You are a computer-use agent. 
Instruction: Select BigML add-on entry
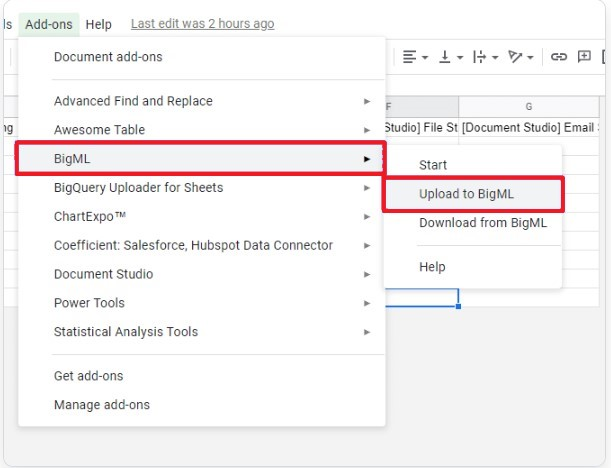click(x=201, y=159)
